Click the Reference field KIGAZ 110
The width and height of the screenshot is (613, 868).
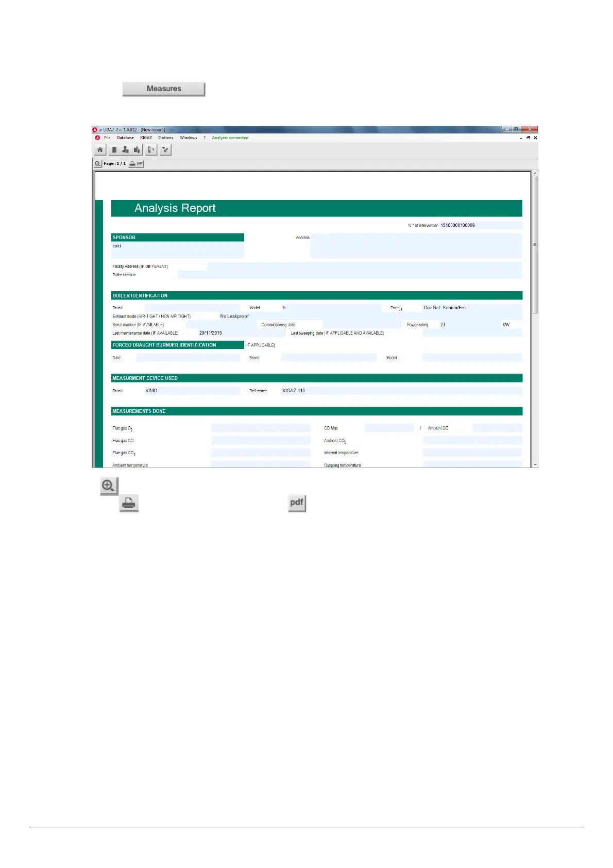click(401, 391)
